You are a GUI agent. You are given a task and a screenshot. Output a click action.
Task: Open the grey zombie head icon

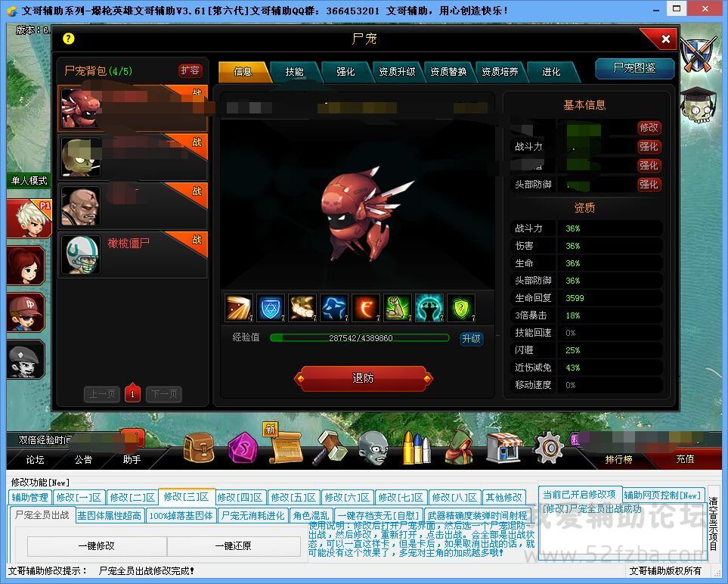[373, 447]
